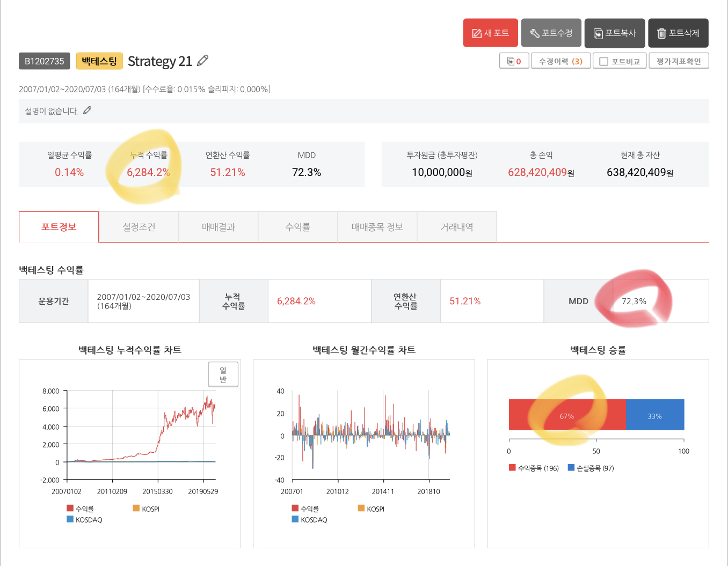Delete portfolio with 포트삭제 button
728x566 pixels.
coord(678,33)
